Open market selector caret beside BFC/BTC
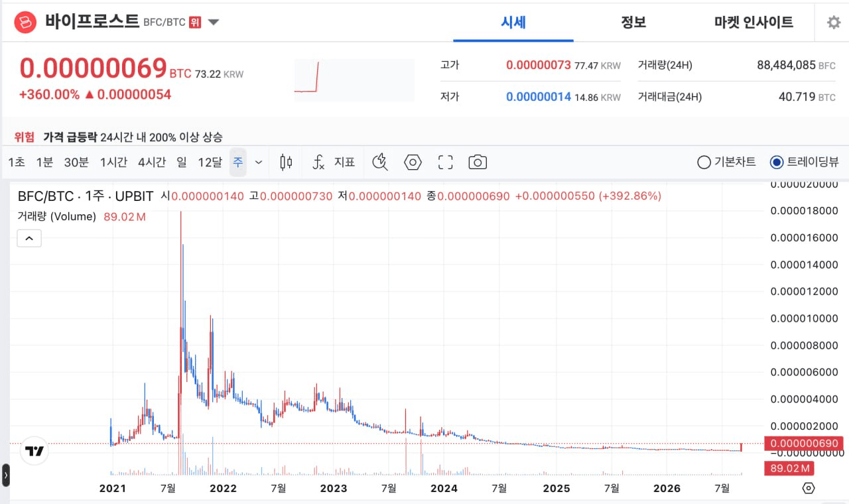This screenshot has height=504, width=849. coord(214,23)
